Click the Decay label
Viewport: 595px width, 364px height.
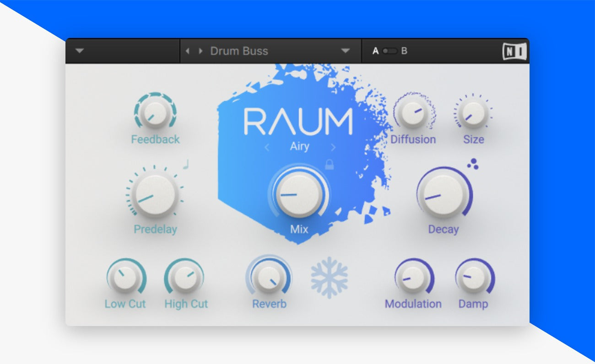click(443, 229)
